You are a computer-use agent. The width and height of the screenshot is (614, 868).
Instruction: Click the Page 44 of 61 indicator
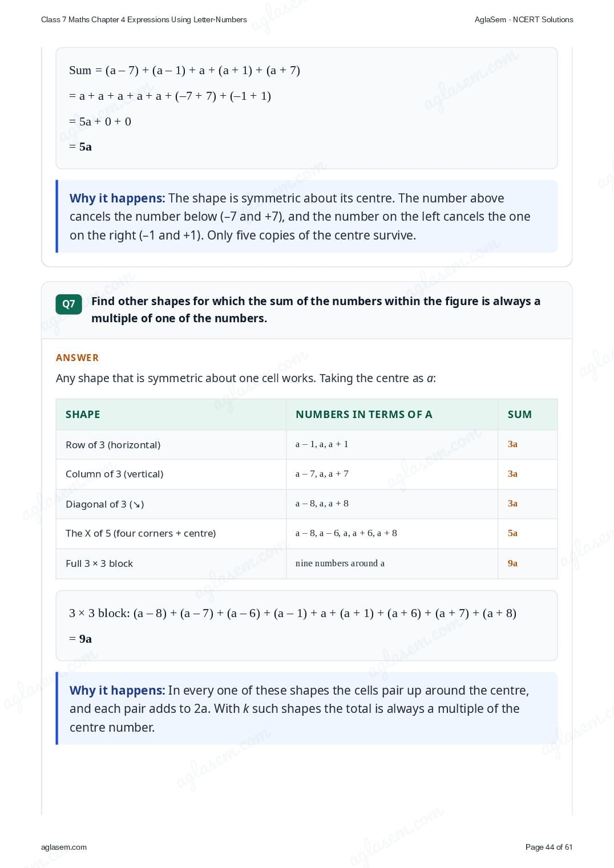coord(549,847)
